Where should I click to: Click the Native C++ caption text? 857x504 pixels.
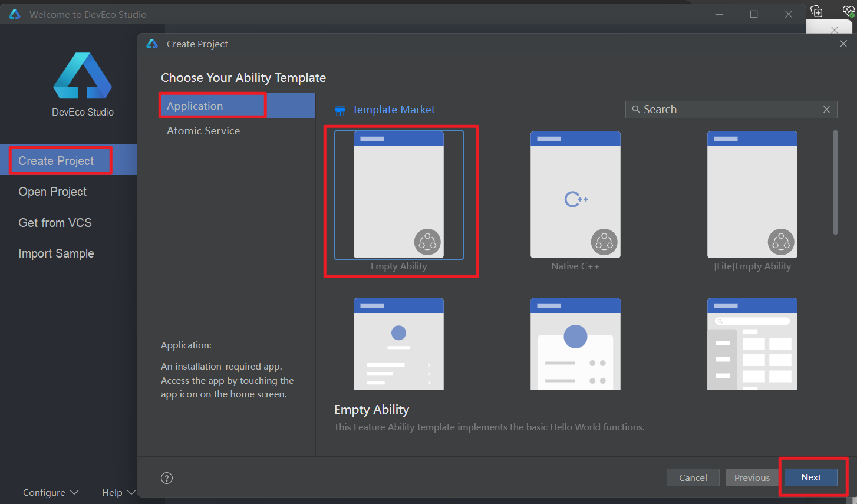(x=575, y=266)
